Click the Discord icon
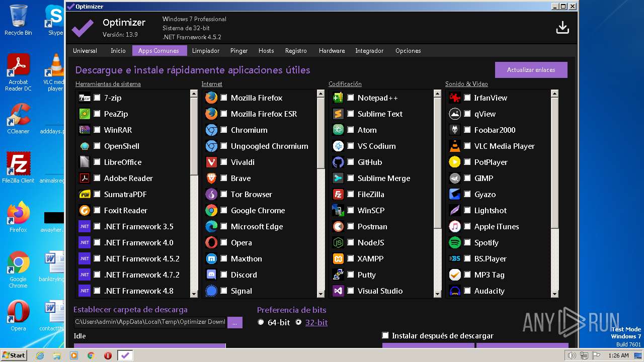Image resolution: width=644 pixels, height=362 pixels. tap(211, 275)
